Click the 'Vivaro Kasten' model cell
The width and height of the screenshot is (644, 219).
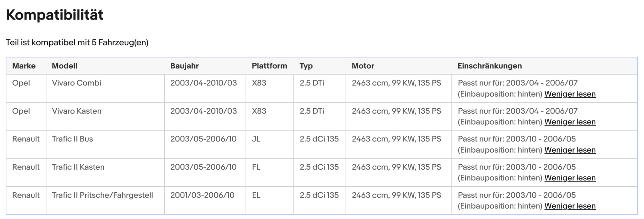(76, 111)
